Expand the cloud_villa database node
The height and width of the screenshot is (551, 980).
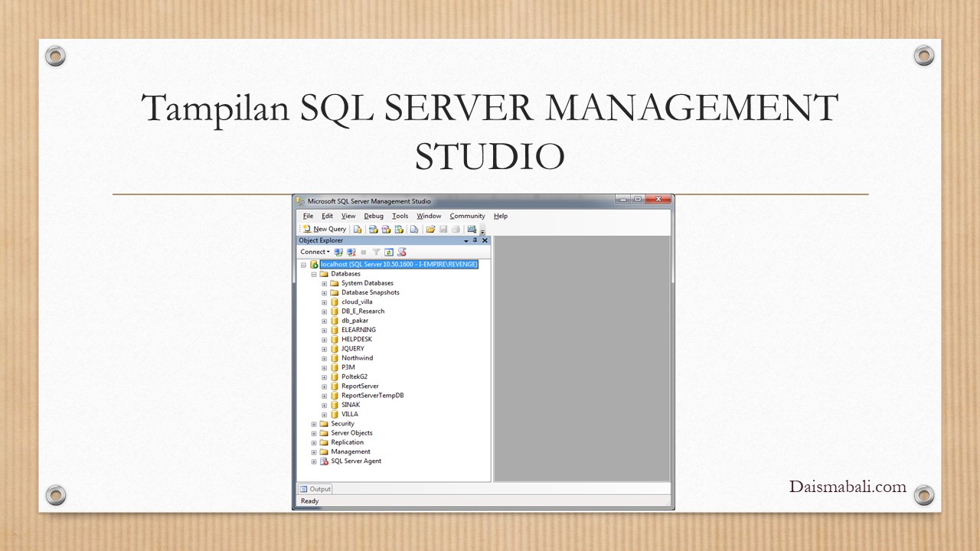pos(325,302)
